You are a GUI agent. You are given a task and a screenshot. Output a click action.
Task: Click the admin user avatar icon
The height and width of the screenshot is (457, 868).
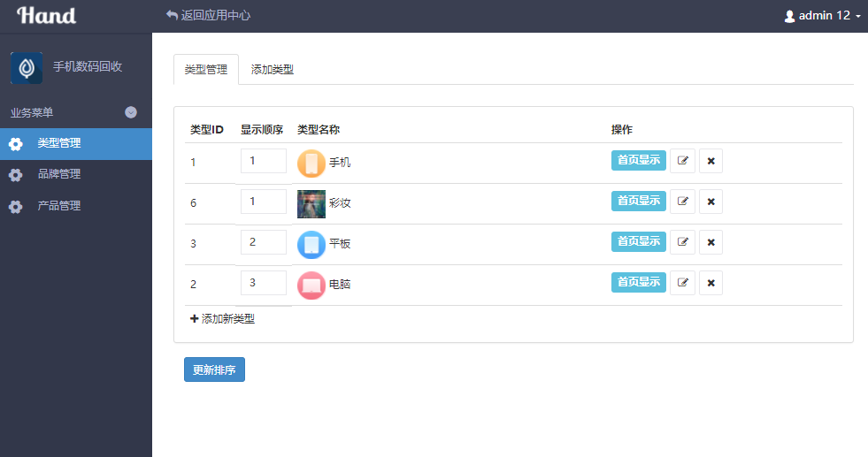790,17
